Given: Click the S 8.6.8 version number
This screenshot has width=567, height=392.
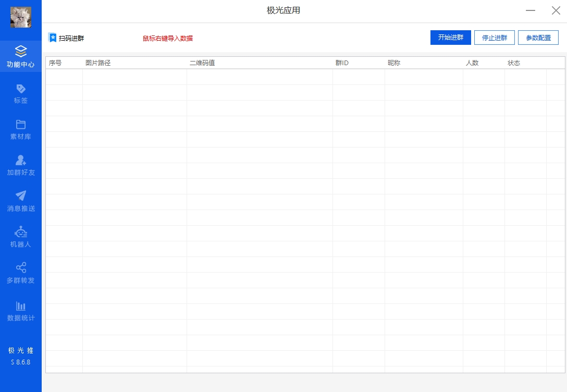Looking at the screenshot, I should tap(21, 362).
